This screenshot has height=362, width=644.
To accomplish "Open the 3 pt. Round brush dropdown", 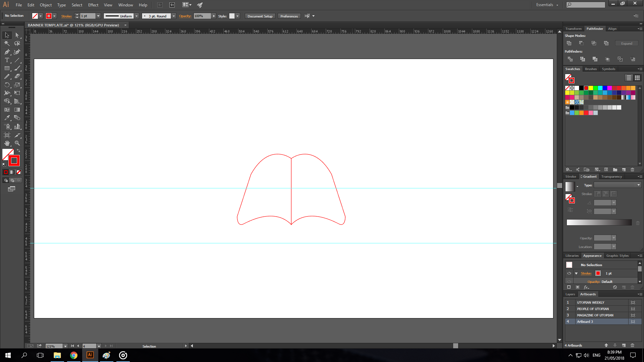I will pyautogui.click(x=174, y=16).
